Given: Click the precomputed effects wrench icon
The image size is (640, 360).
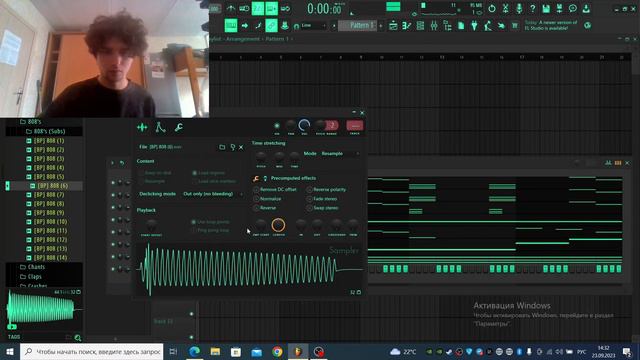Looking at the screenshot, I should coord(256,178).
